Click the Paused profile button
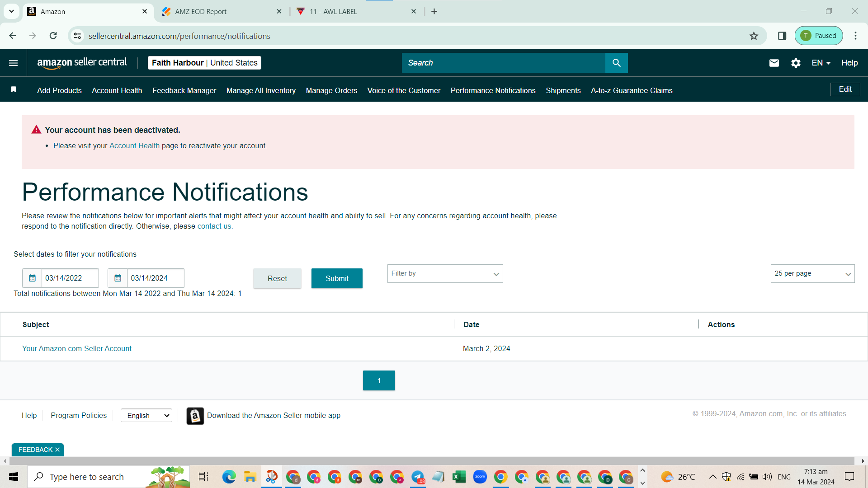 point(819,36)
